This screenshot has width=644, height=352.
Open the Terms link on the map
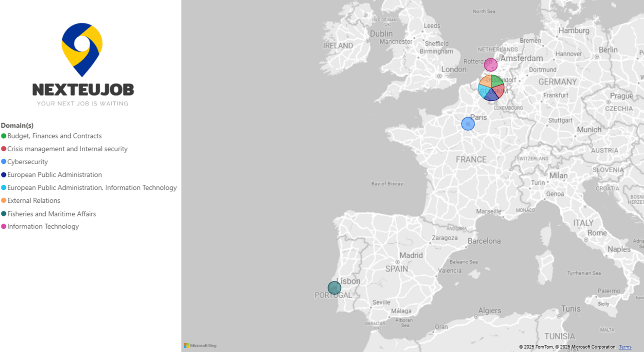(x=625, y=347)
